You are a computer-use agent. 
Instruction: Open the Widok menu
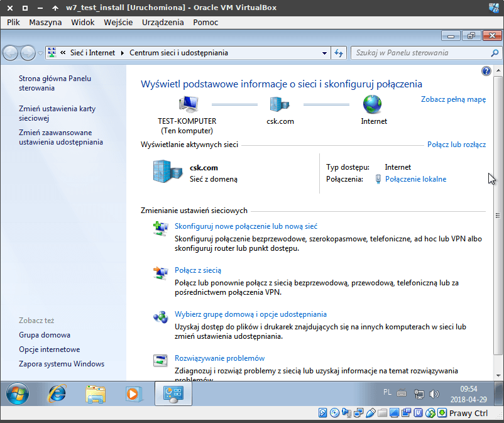82,23
